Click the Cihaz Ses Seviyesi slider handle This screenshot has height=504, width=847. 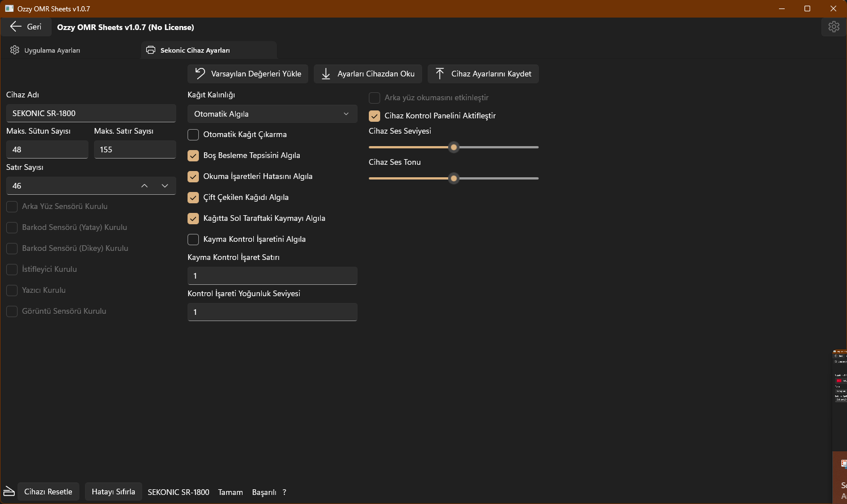tap(453, 147)
